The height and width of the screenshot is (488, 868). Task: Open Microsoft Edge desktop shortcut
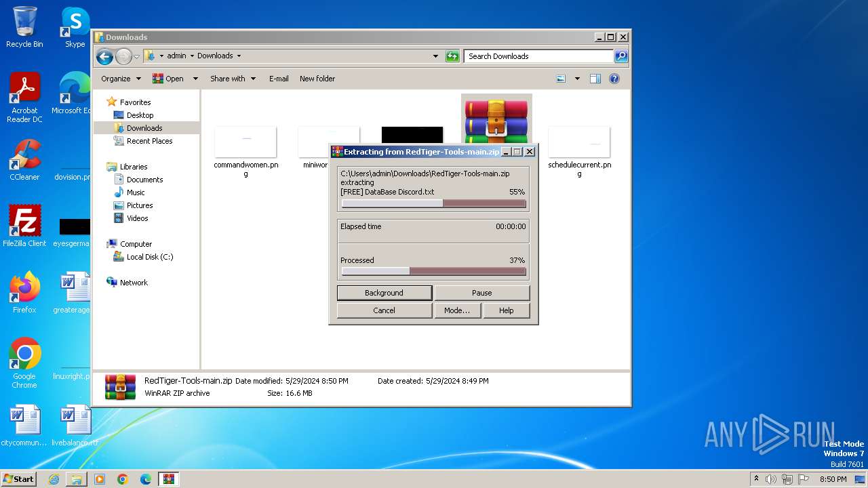73,94
